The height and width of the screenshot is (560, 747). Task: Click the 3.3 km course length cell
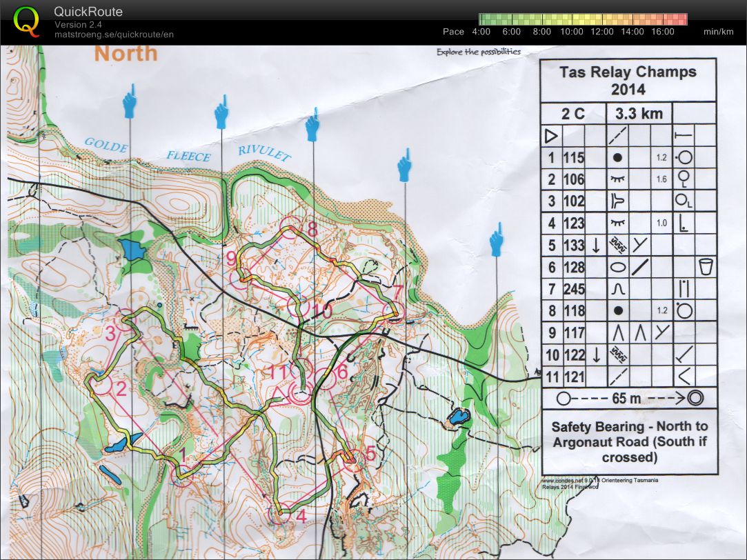[639, 114]
